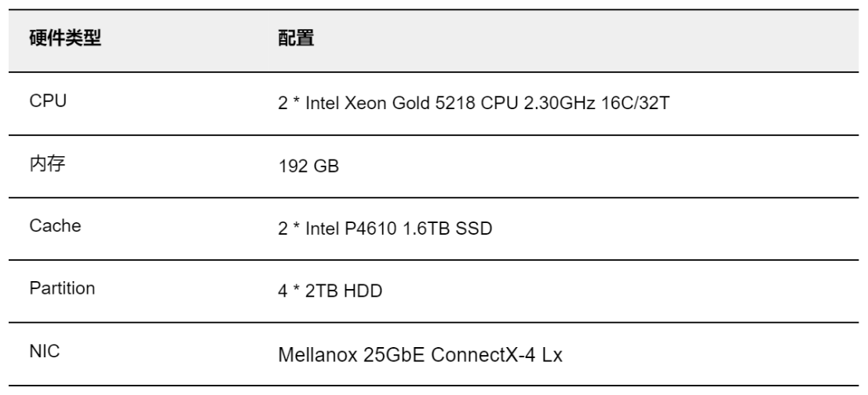868x395 pixels.
Task: Click the SSD text in Cache row
Action: pos(474,229)
